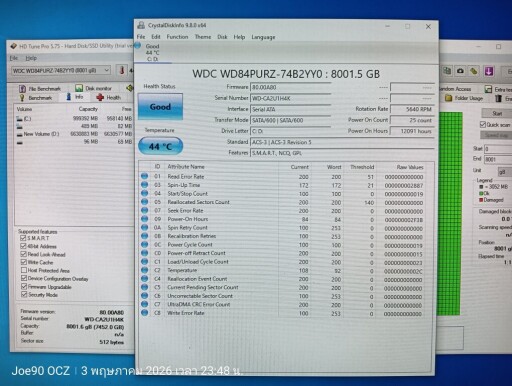This screenshot has width=512, height=386.
Task: Toggle the 48-bit Address checkbox
Action: (23, 246)
